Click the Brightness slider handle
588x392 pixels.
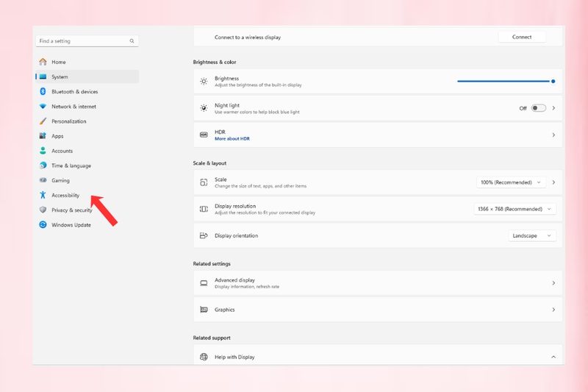[x=553, y=82]
